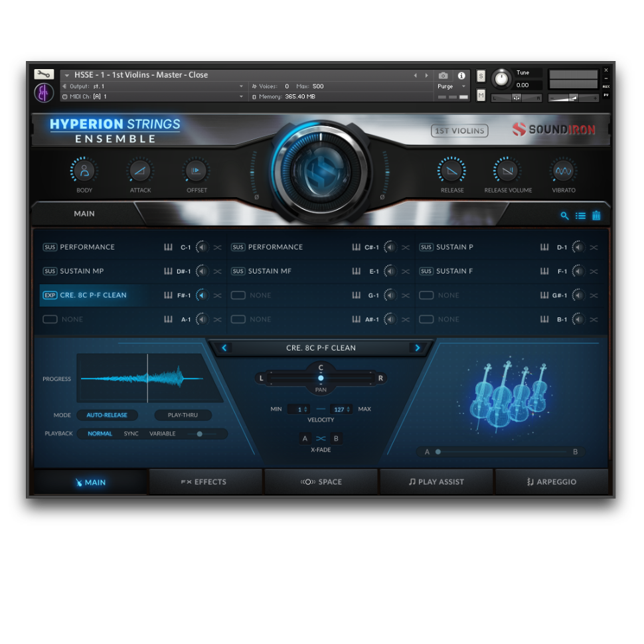Click the A to B ensemble slider
644x644 pixels.
click(501, 451)
